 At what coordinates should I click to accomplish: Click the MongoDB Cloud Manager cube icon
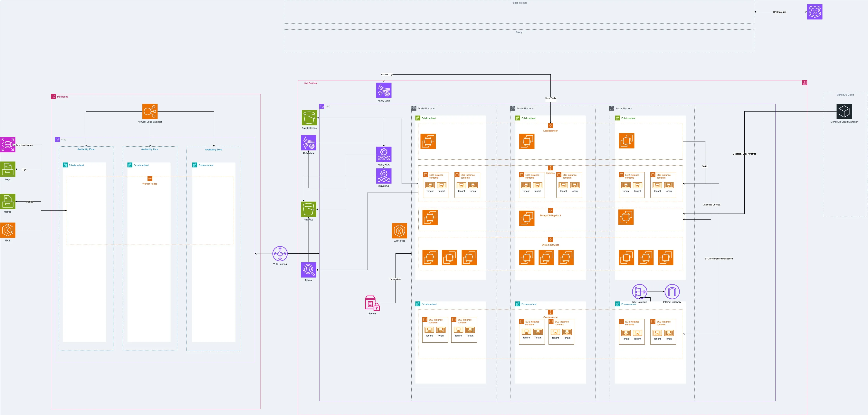844,111
